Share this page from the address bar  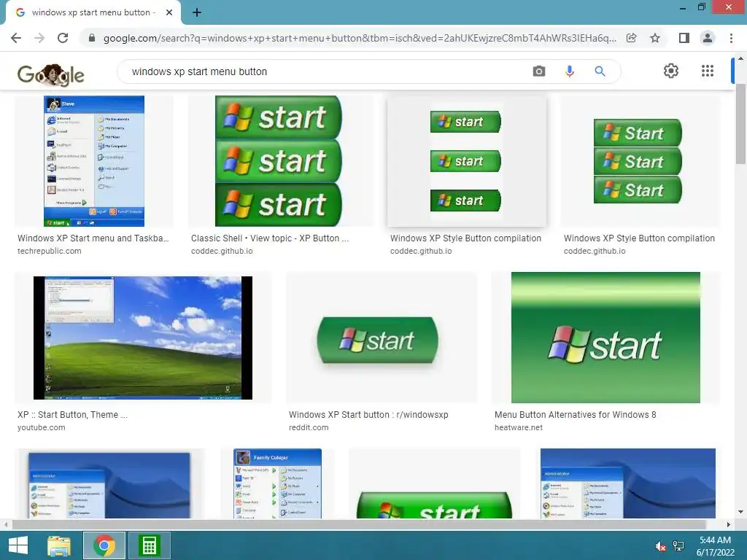(x=631, y=38)
